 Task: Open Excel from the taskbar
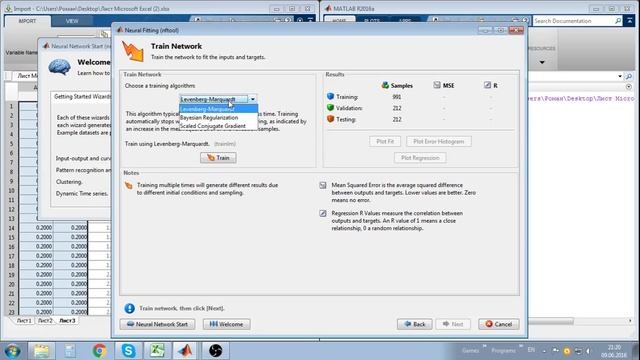pos(157,351)
